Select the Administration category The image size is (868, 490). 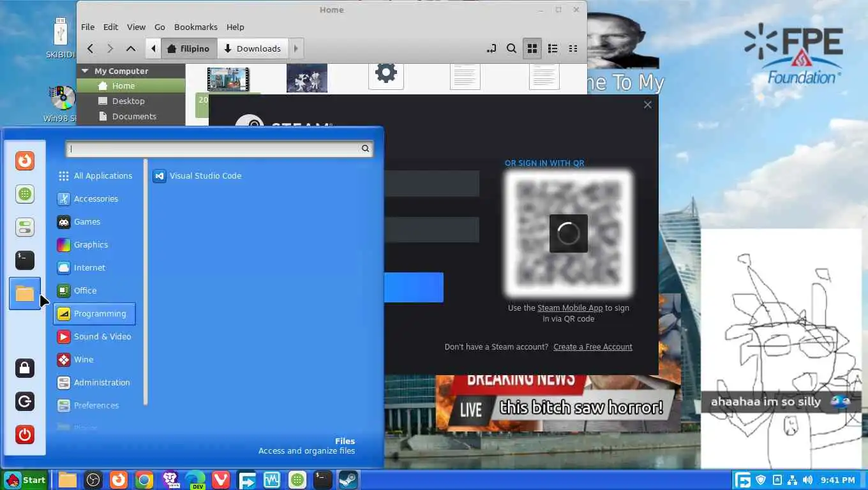[x=94, y=383]
